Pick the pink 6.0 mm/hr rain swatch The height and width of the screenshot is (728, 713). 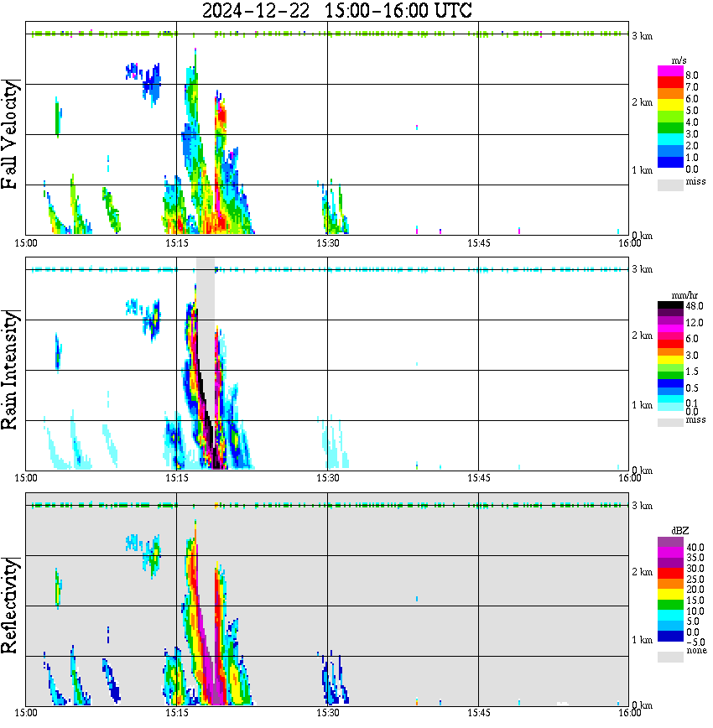(x=670, y=336)
